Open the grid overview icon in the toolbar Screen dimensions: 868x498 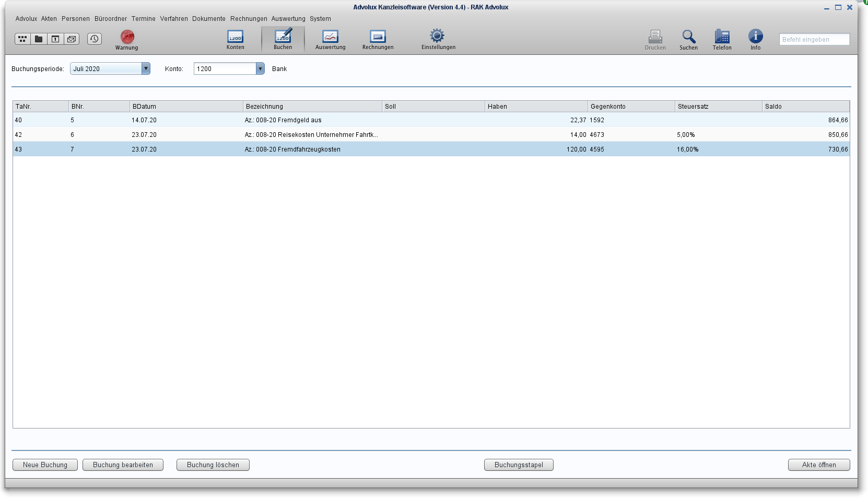[x=22, y=39]
